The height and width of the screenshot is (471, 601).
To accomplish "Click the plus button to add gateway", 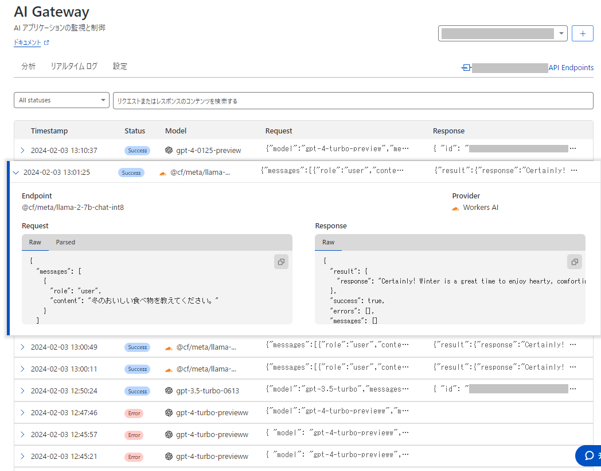I will click(x=582, y=34).
